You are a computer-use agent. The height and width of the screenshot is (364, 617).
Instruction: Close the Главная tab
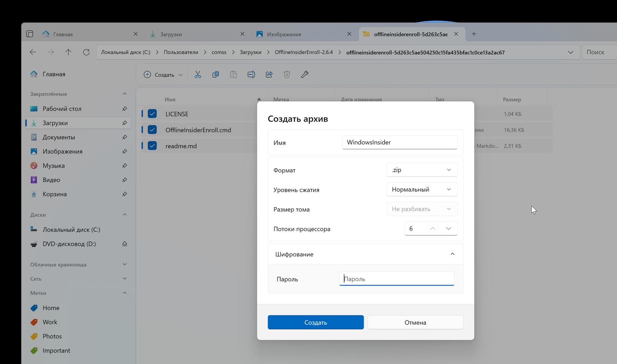coord(136,34)
